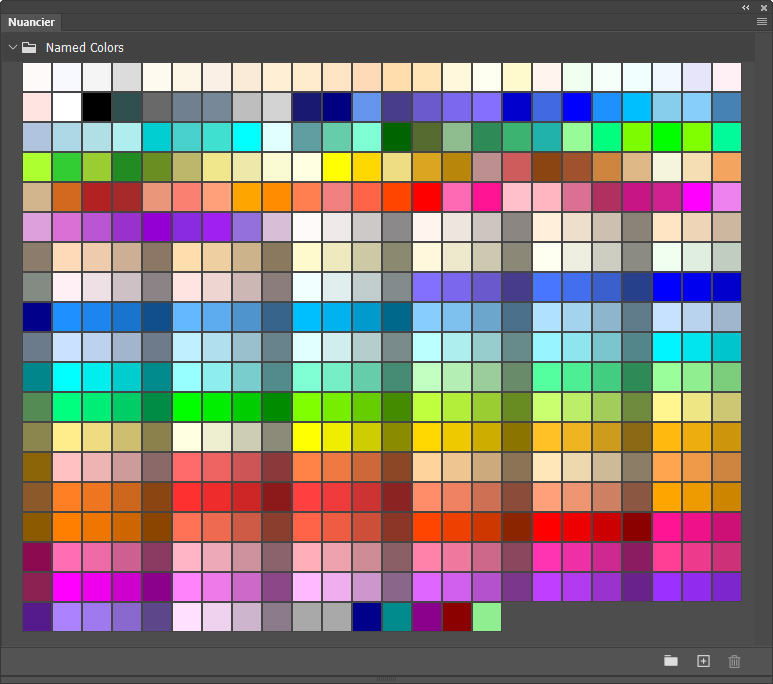Pick the cyan swatch beside the light cyan one in third row
Screen dimensions: 773x684
coord(246,137)
